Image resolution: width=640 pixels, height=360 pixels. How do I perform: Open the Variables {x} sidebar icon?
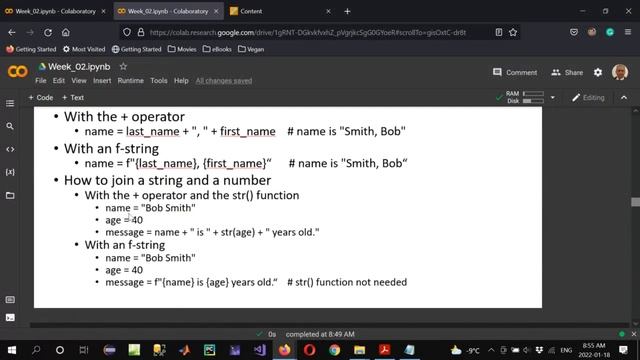[x=10, y=172]
